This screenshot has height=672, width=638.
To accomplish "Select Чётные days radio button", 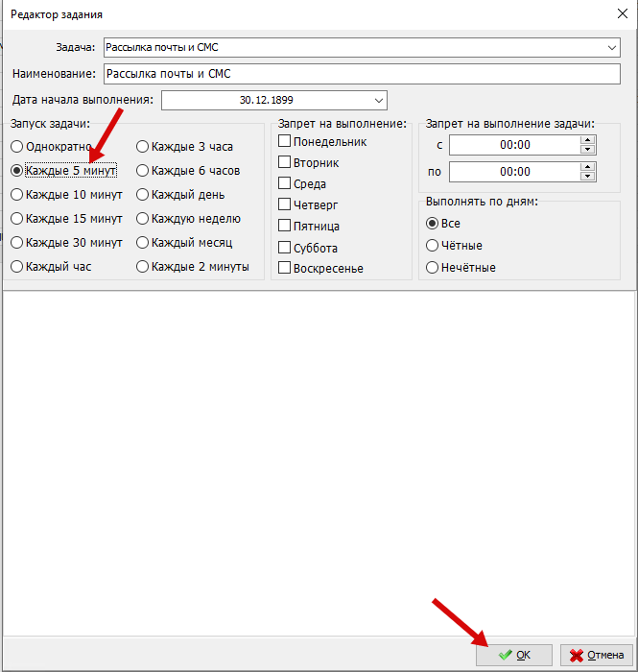I will point(433,245).
